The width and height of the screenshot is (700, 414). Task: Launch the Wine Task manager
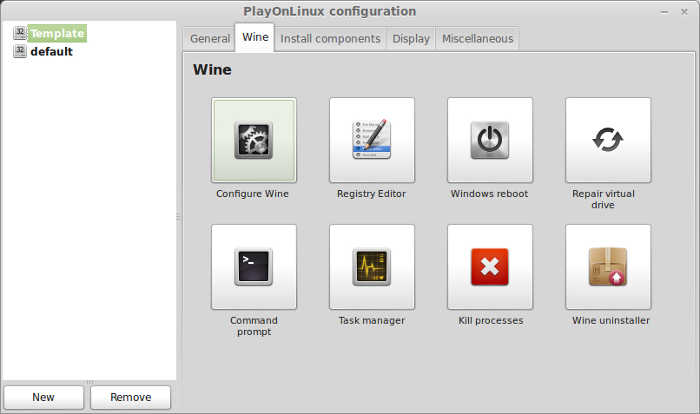coord(372,267)
